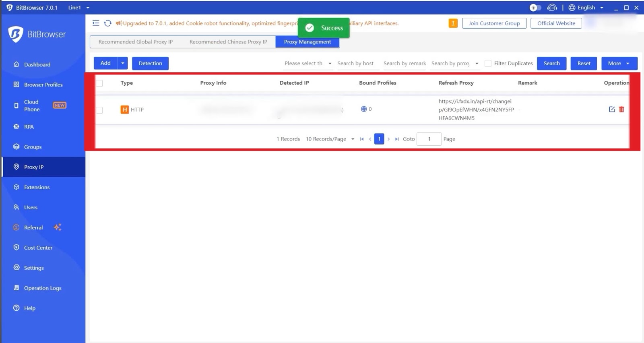Open the Official Website link
644x343 pixels.
click(556, 23)
